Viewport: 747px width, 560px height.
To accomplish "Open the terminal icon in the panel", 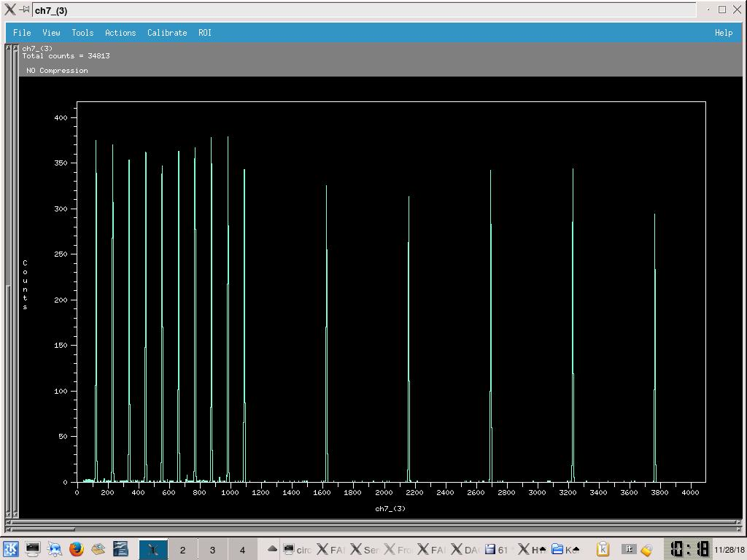I will (33, 549).
